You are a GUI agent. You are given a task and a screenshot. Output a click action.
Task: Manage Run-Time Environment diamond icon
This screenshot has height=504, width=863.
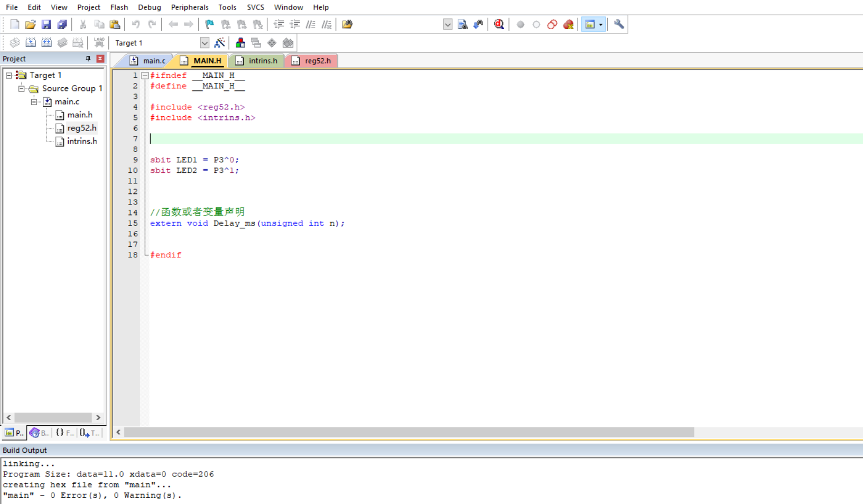[272, 43]
